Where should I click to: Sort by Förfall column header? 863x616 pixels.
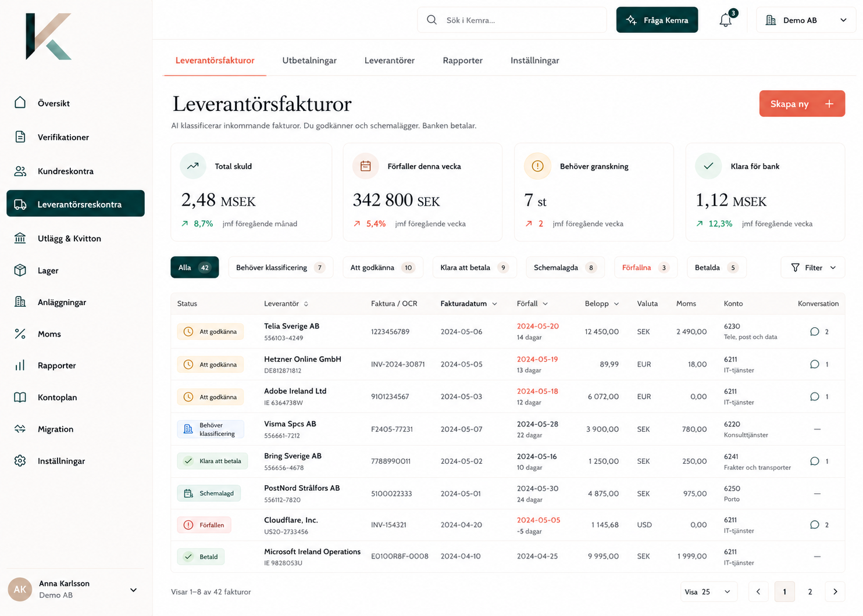click(532, 303)
